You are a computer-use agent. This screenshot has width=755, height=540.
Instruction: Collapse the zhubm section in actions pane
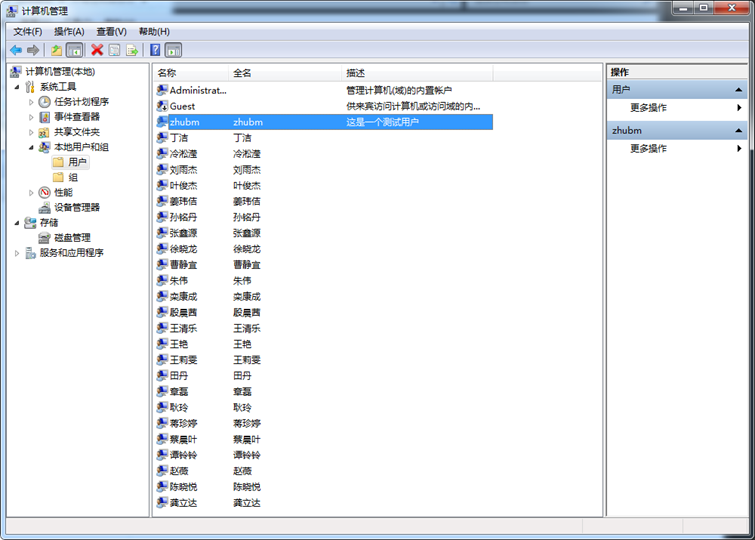coord(738,131)
